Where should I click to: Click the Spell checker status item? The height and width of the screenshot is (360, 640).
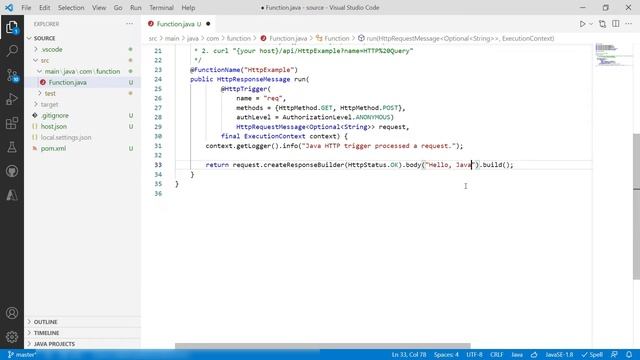(592, 355)
